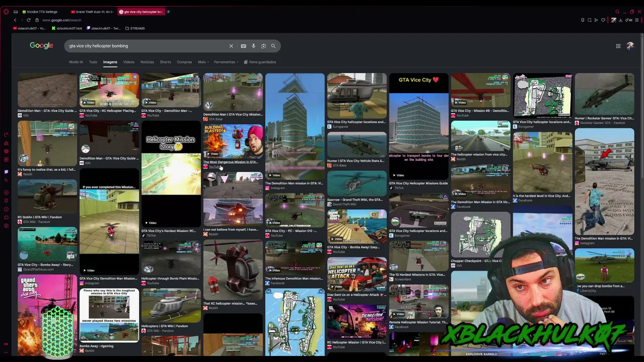The width and height of the screenshot is (644, 362).
Task: Start voice search with the microphone
Action: (254, 46)
